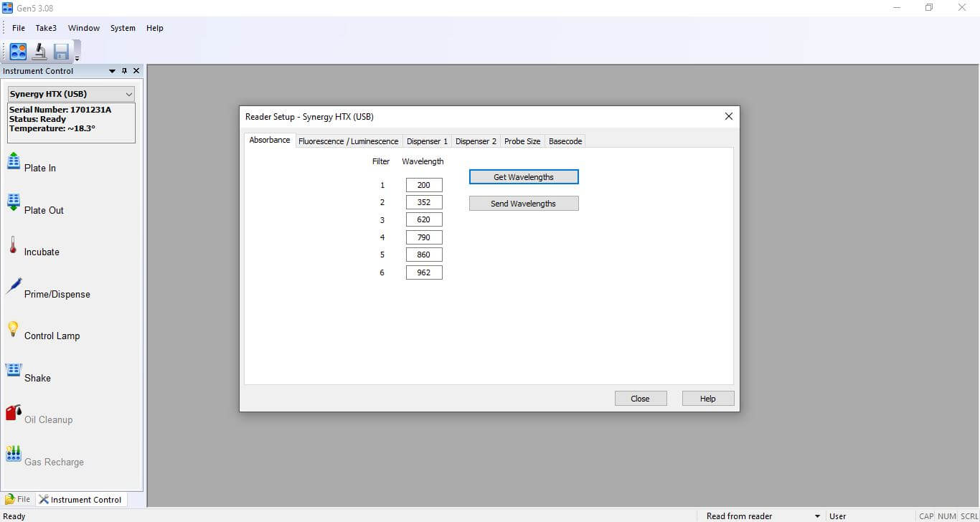Open the Take3 menu

pos(46,28)
